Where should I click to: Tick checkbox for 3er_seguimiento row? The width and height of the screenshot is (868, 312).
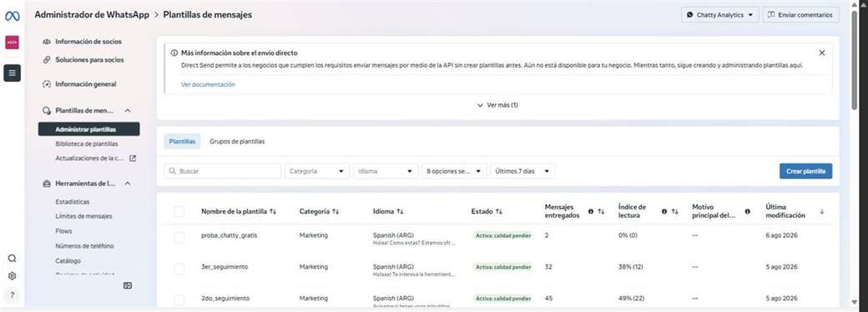point(179,269)
